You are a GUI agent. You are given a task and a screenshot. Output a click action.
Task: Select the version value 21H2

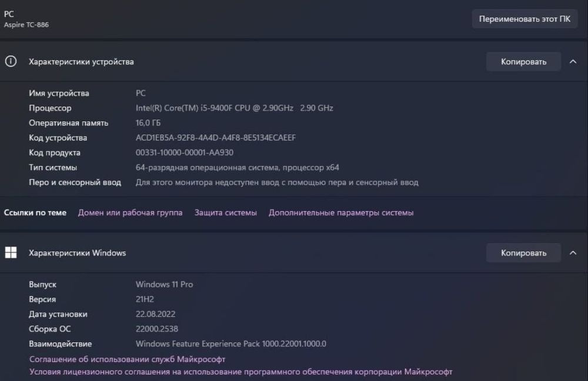coord(145,299)
